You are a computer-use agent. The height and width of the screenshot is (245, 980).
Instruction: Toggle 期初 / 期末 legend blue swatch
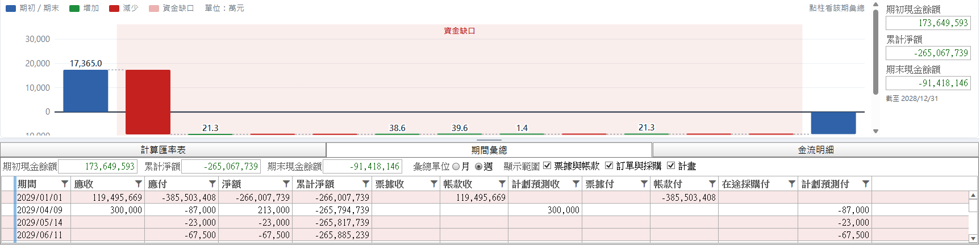(11, 9)
